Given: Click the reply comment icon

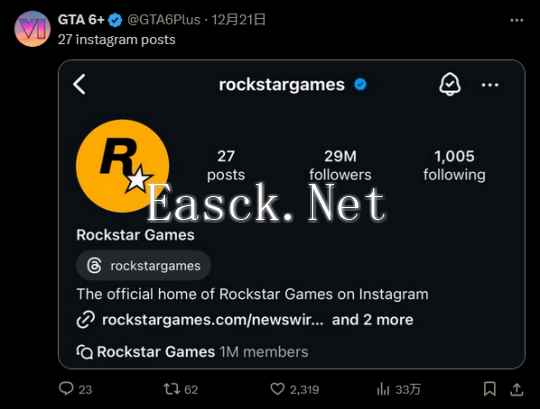Looking at the screenshot, I should 66,389.
